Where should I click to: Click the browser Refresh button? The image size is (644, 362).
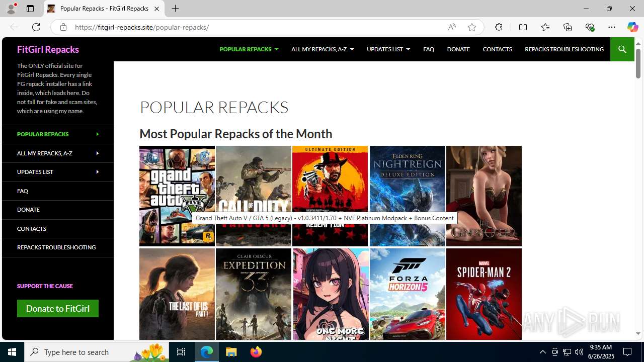tap(36, 27)
